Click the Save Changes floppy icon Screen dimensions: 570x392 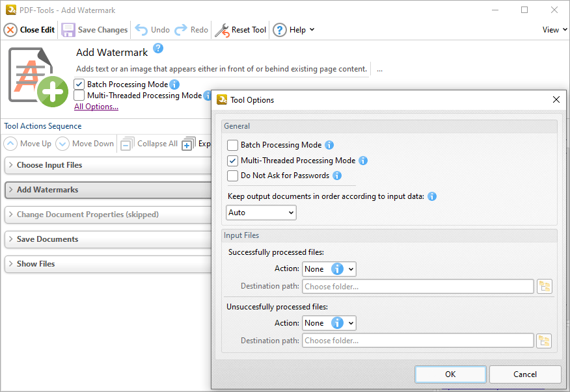(68, 30)
